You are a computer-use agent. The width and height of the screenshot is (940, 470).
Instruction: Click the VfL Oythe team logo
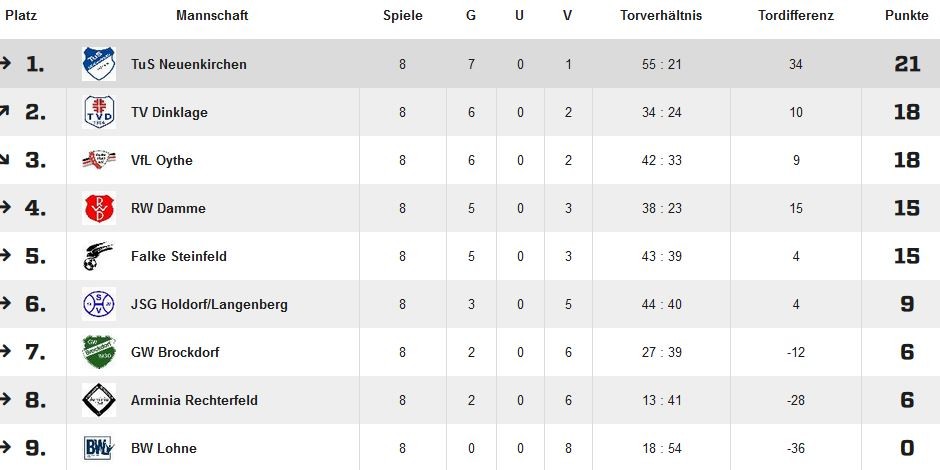pyautogui.click(x=99, y=160)
